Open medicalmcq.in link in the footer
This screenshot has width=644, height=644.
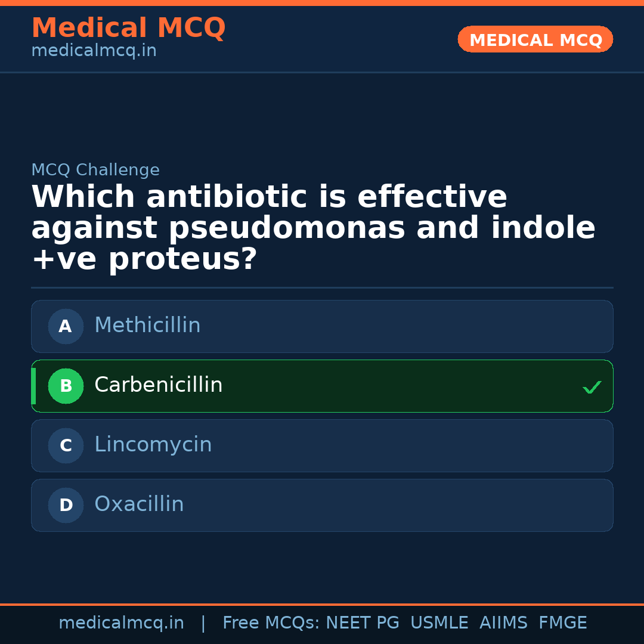coord(121,623)
